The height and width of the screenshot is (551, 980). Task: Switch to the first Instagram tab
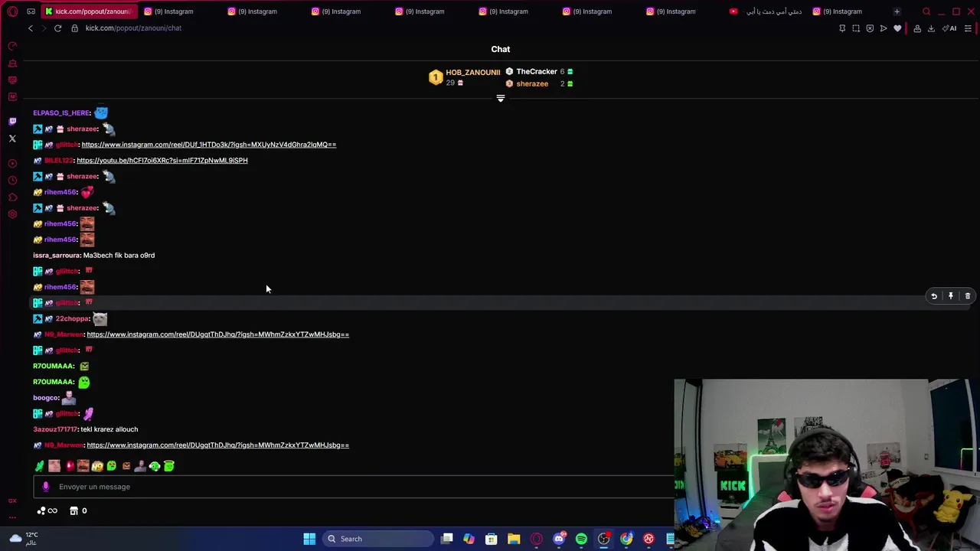[x=172, y=11]
